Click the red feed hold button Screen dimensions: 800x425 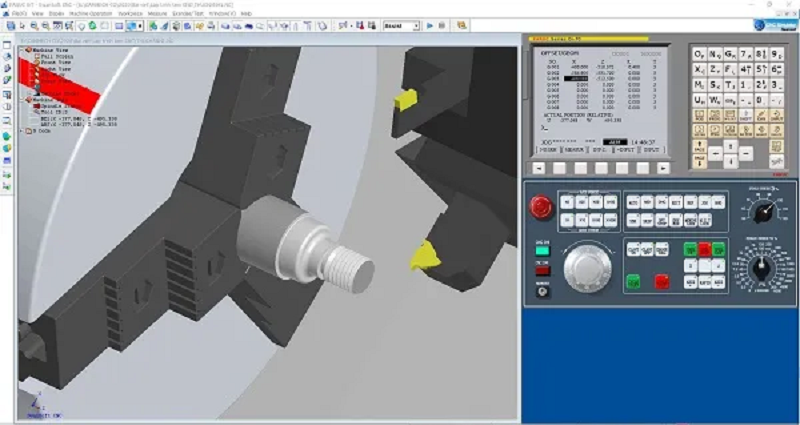(x=662, y=281)
